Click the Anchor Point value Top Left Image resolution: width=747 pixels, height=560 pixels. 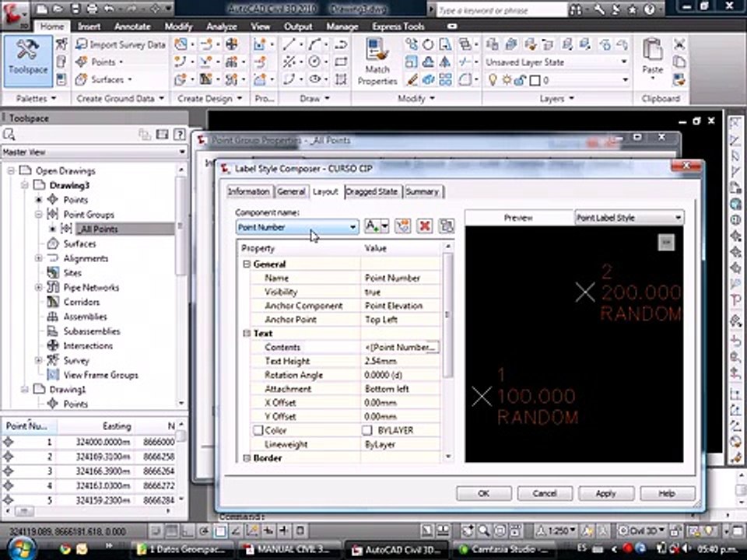click(x=381, y=320)
